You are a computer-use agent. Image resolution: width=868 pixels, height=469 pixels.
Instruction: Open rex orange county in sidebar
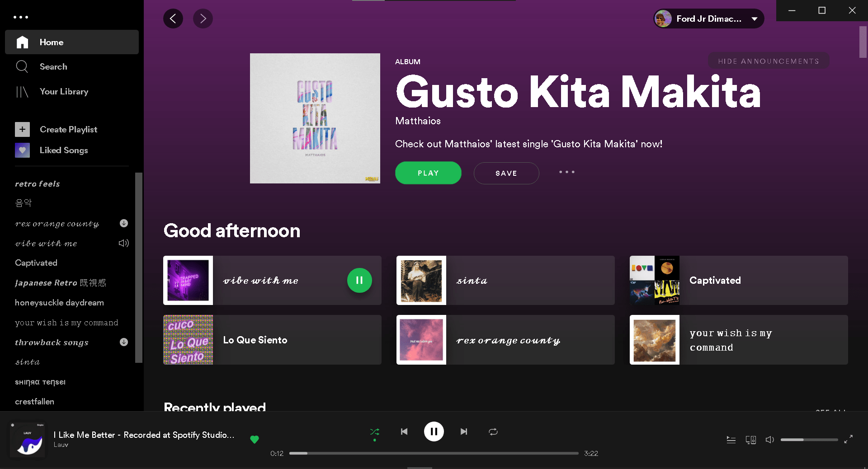point(57,223)
